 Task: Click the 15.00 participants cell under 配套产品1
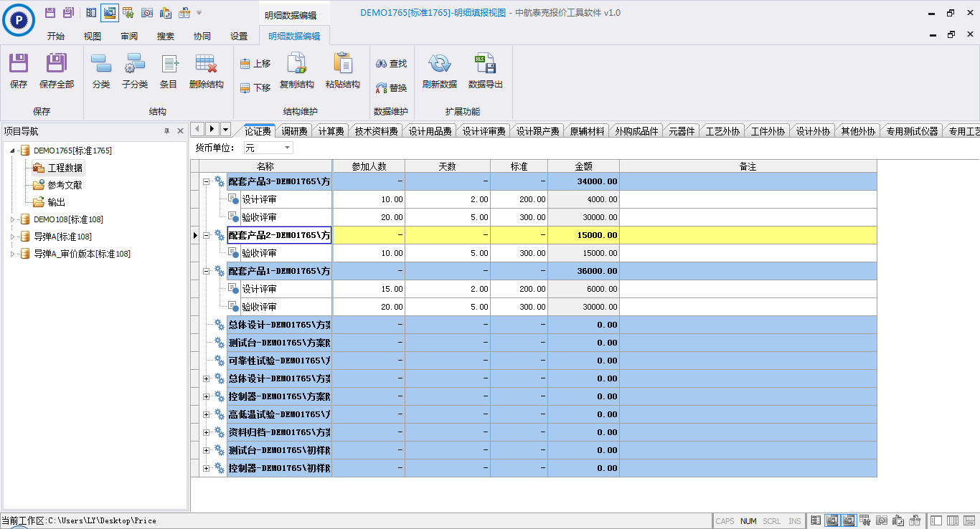369,289
